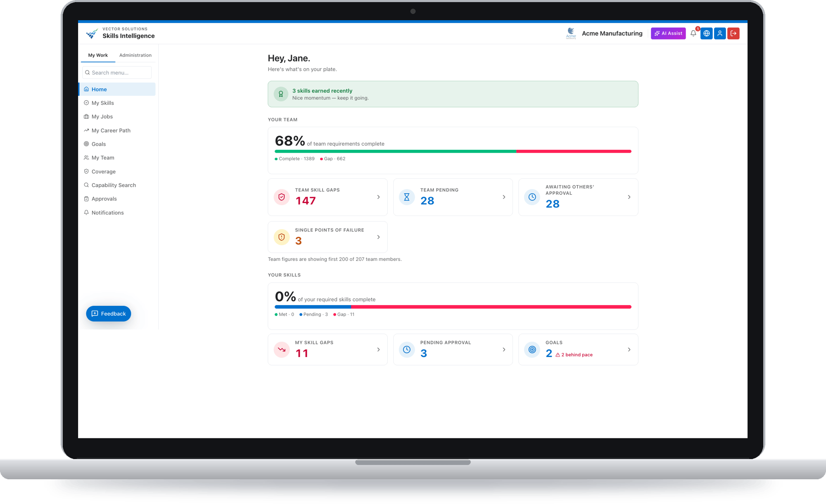Expand the Goals card chevron
826x504 pixels.
pyautogui.click(x=629, y=350)
